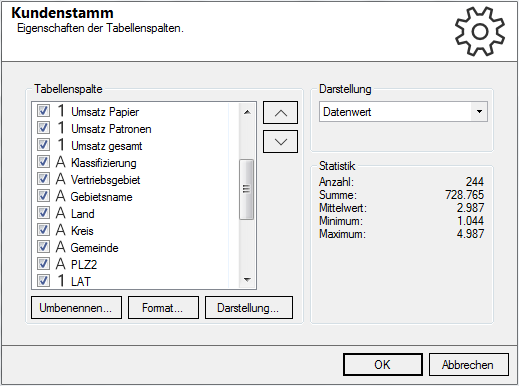Click text type icon of Kreis
The width and height of the screenshot is (519, 386).
60,230
